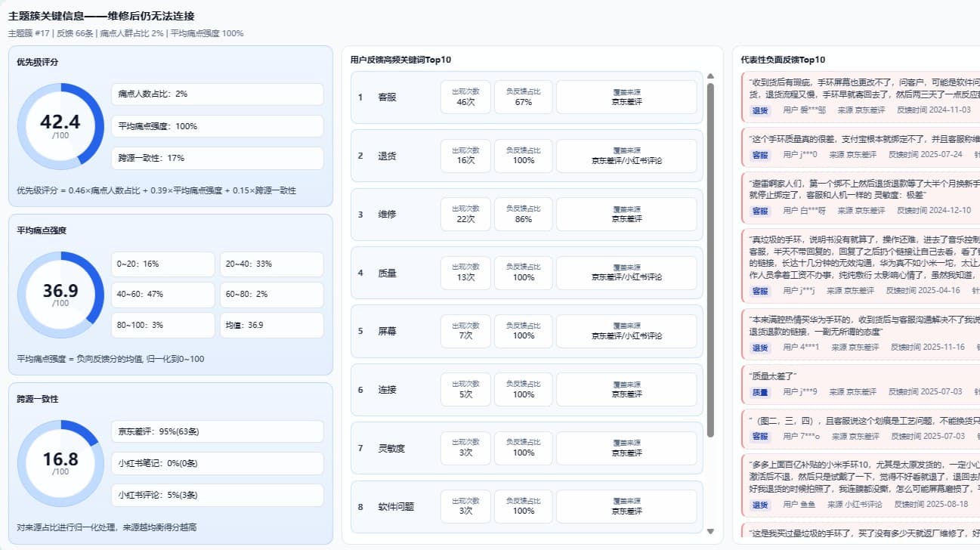Click the keyword list scroll-up arrow
The width and height of the screenshot is (980, 550).
pyautogui.click(x=710, y=76)
